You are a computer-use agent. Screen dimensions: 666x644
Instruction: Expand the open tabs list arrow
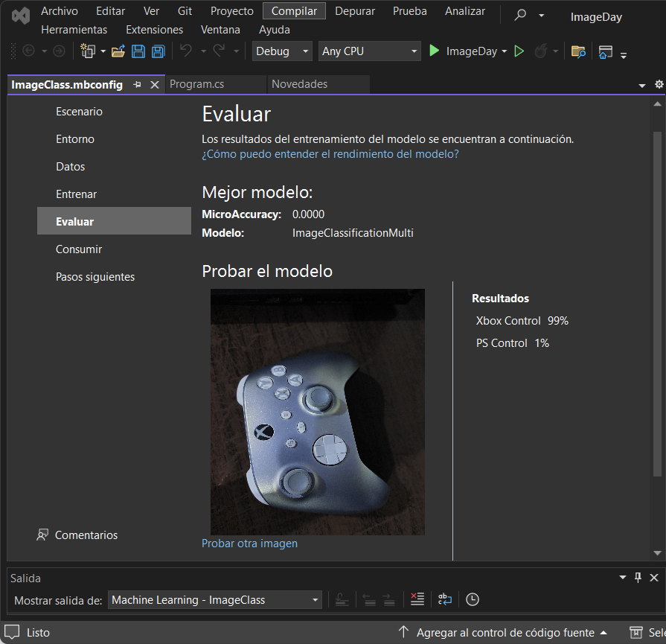tap(642, 86)
